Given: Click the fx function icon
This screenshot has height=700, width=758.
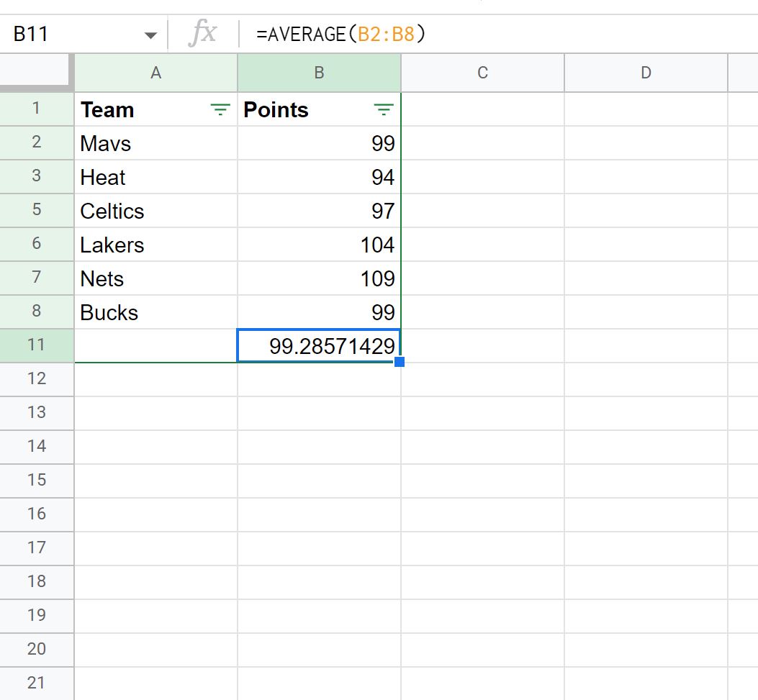Looking at the screenshot, I should tap(202, 33).
